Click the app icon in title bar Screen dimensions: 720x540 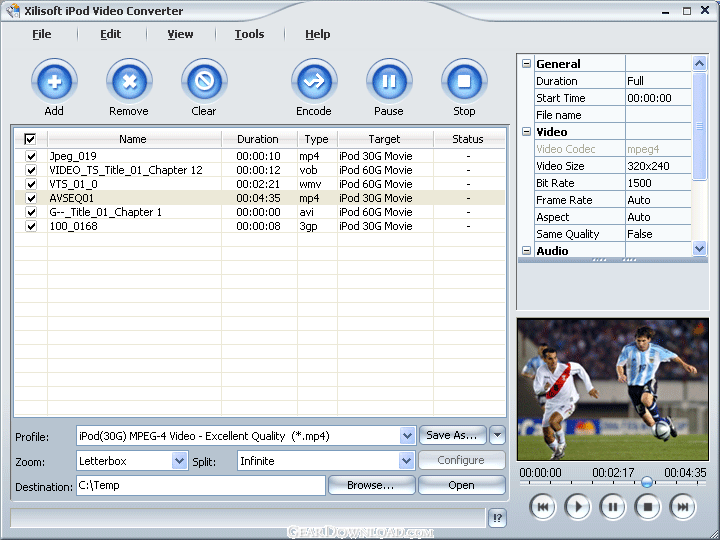(13, 11)
